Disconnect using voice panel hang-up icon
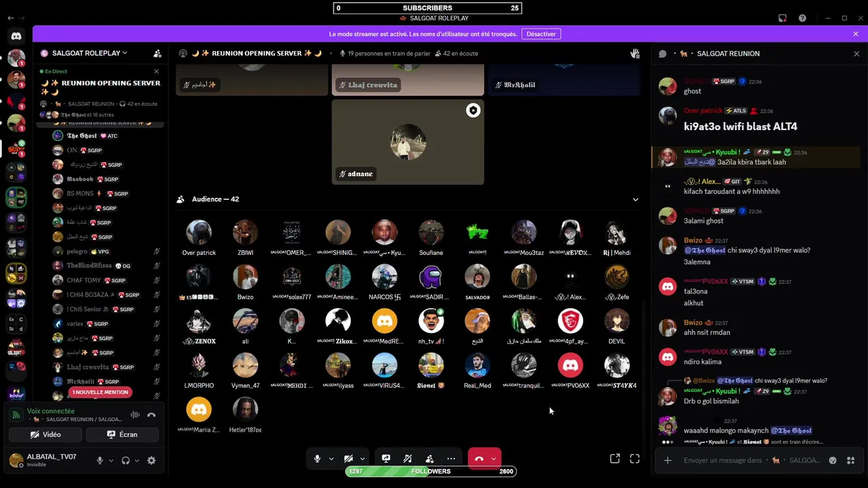The height and width of the screenshot is (488, 868). click(151, 415)
